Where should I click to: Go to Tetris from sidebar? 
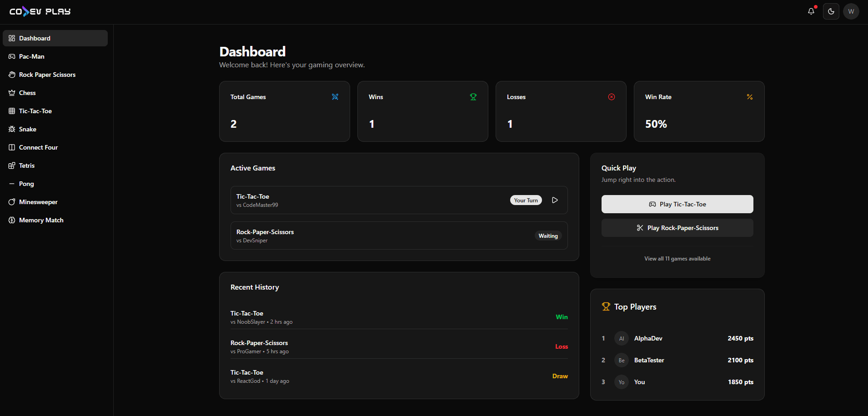[x=55, y=165]
